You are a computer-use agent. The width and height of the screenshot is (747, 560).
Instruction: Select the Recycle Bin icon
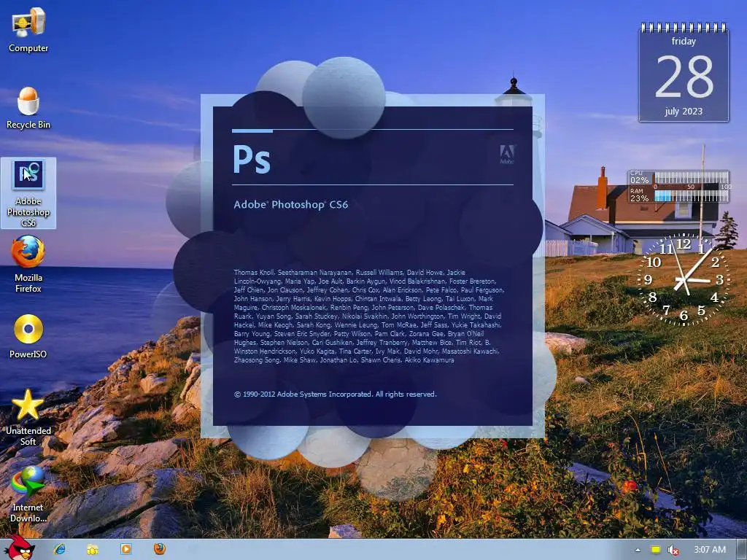28,108
